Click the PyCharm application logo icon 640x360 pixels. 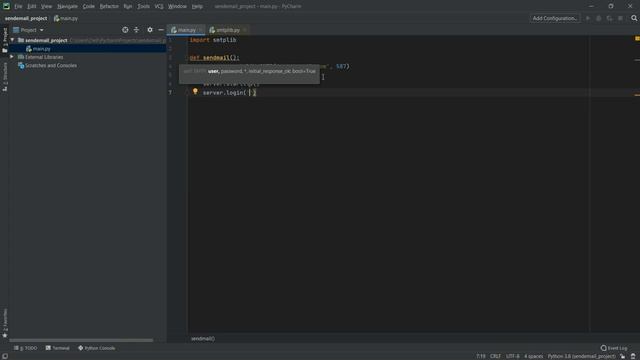point(6,6)
